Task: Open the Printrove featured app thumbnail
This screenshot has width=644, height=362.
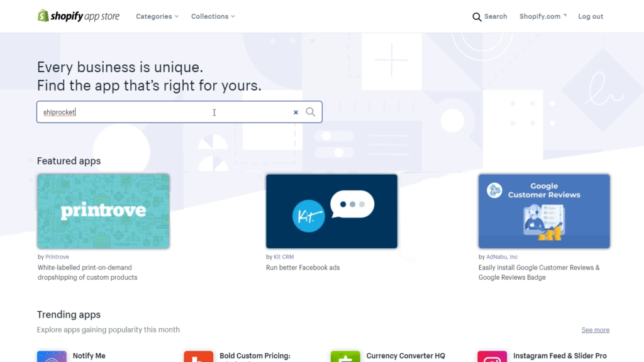Action: tap(103, 211)
